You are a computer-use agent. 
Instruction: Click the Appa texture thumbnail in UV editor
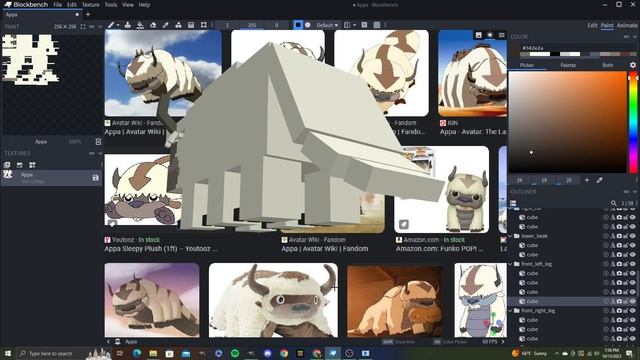(31, 60)
